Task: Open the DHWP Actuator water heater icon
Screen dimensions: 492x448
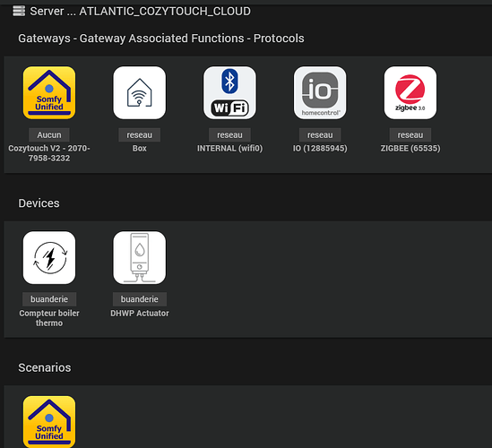Action: [x=139, y=258]
